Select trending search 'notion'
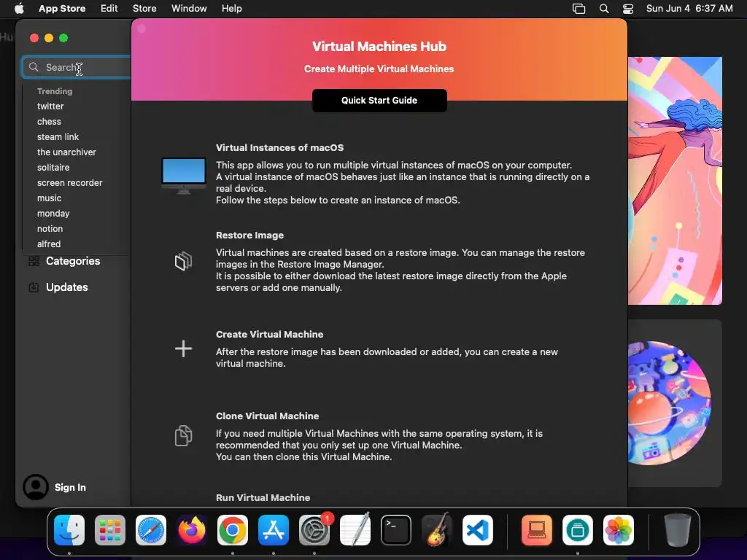Screen dimensions: 747x560 point(50,228)
